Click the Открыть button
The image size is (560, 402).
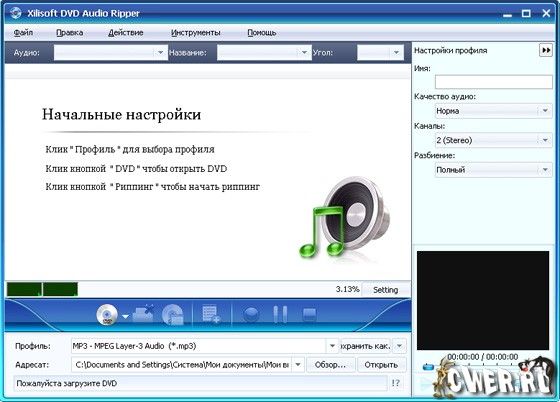381,365
